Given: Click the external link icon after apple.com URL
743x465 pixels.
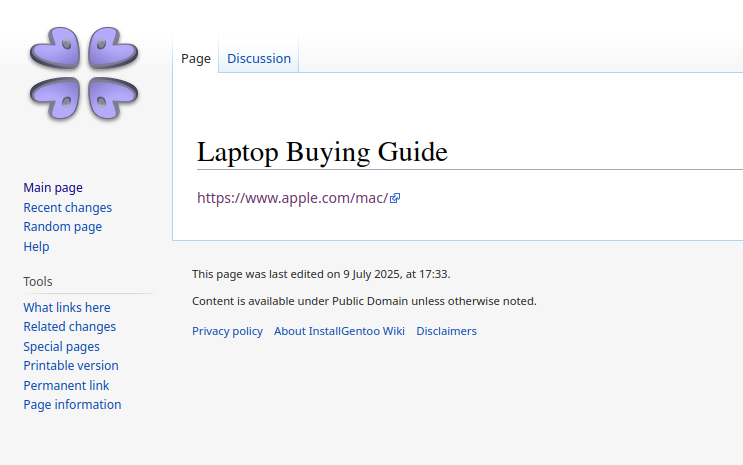Looking at the screenshot, I should [395, 198].
